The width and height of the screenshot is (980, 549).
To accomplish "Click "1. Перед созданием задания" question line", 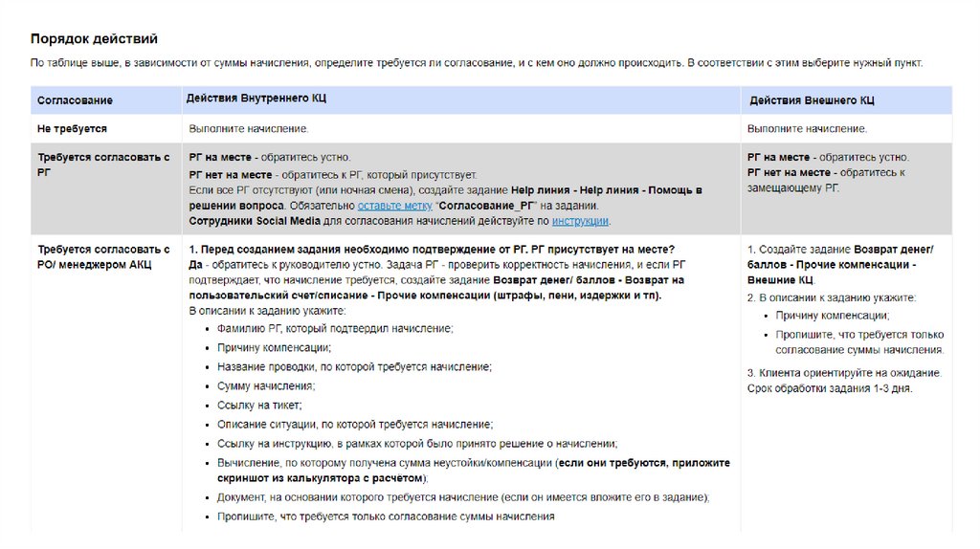I will (x=432, y=250).
